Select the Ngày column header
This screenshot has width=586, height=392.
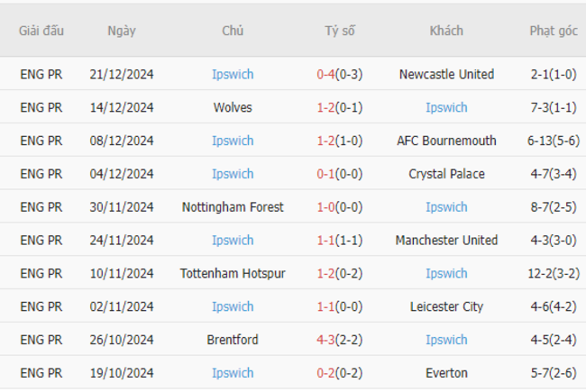122,31
